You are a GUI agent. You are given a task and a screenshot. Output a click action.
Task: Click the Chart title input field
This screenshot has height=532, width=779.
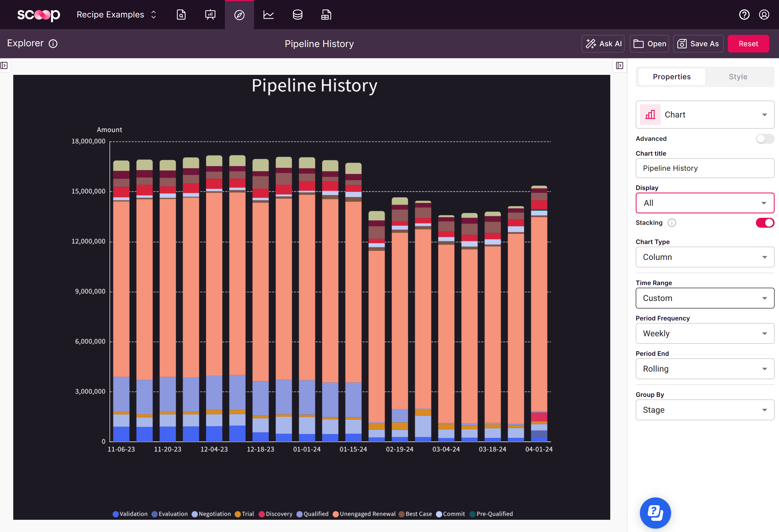pos(705,168)
